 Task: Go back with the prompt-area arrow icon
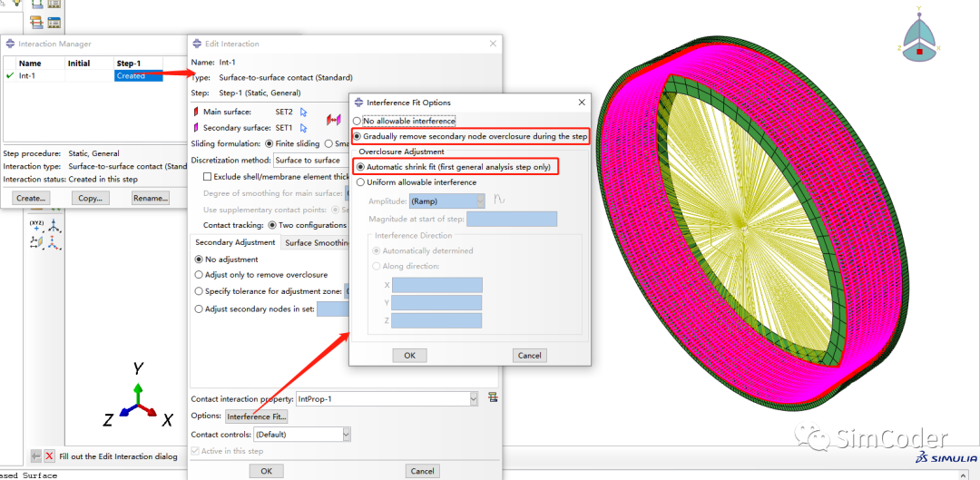(36, 456)
